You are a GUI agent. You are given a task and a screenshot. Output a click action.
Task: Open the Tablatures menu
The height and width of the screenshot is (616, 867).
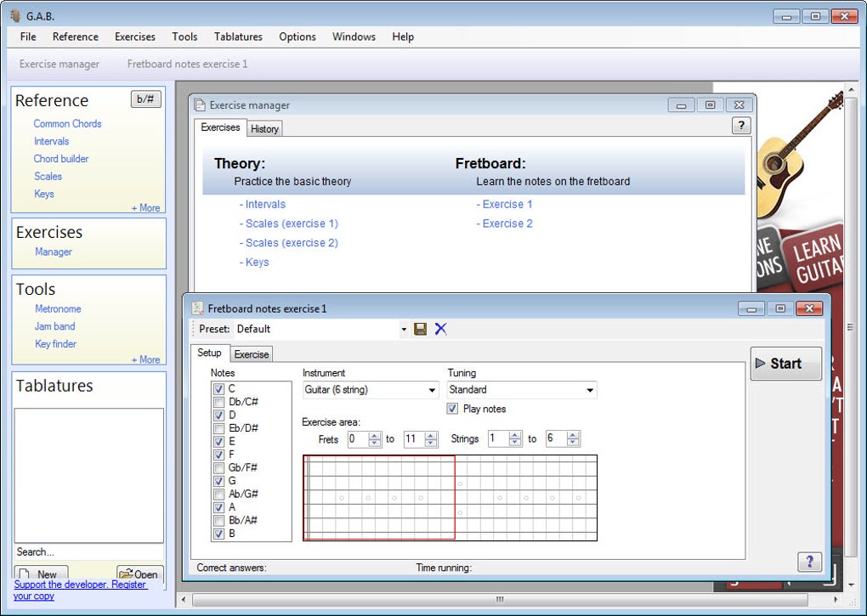pos(238,37)
